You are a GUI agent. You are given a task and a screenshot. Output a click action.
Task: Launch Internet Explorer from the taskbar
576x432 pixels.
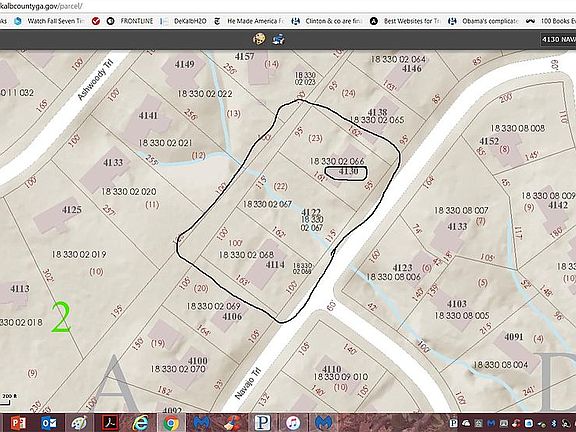140,423
